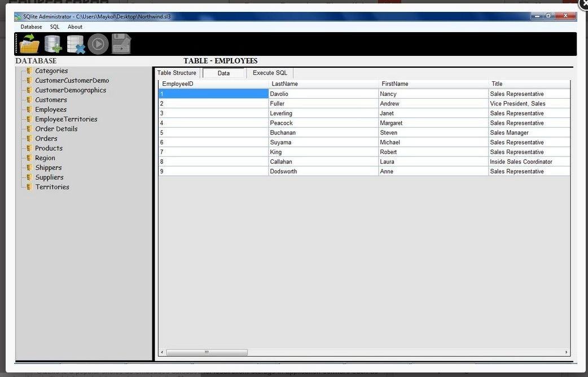
Task: Select the Orders table in the tree
Action: (46, 138)
